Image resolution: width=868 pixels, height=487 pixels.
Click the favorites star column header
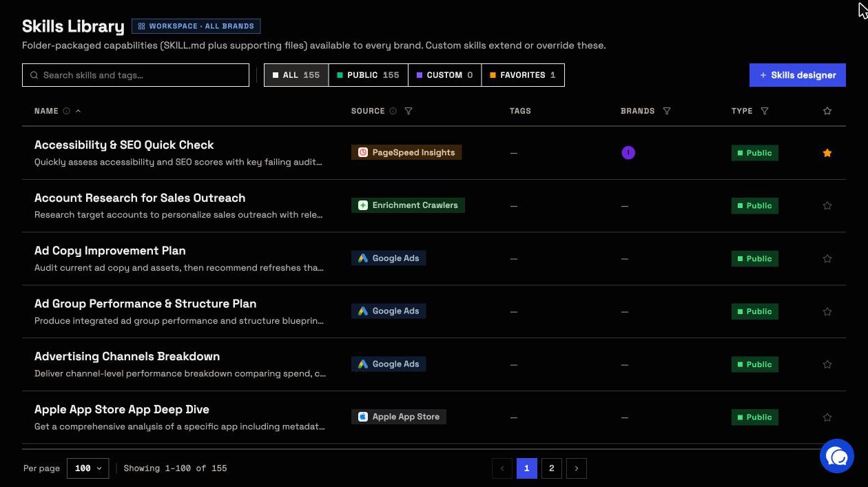point(827,111)
